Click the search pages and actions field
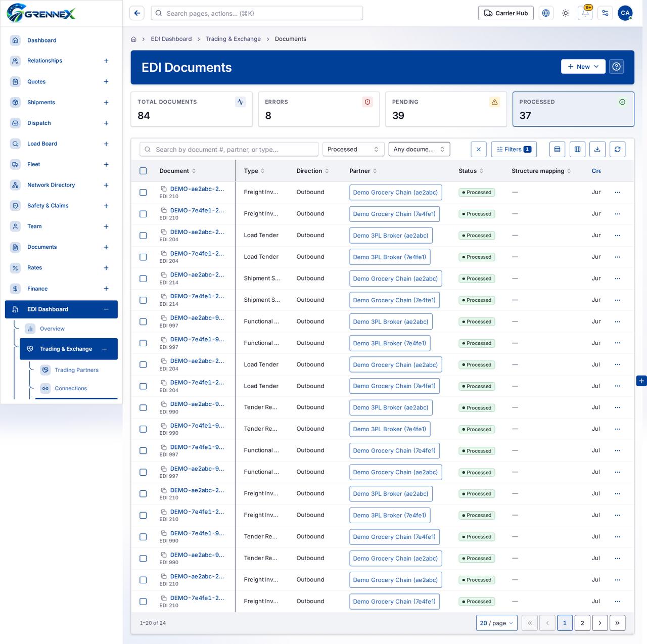Viewport: 647px width, 644px height. click(x=257, y=13)
